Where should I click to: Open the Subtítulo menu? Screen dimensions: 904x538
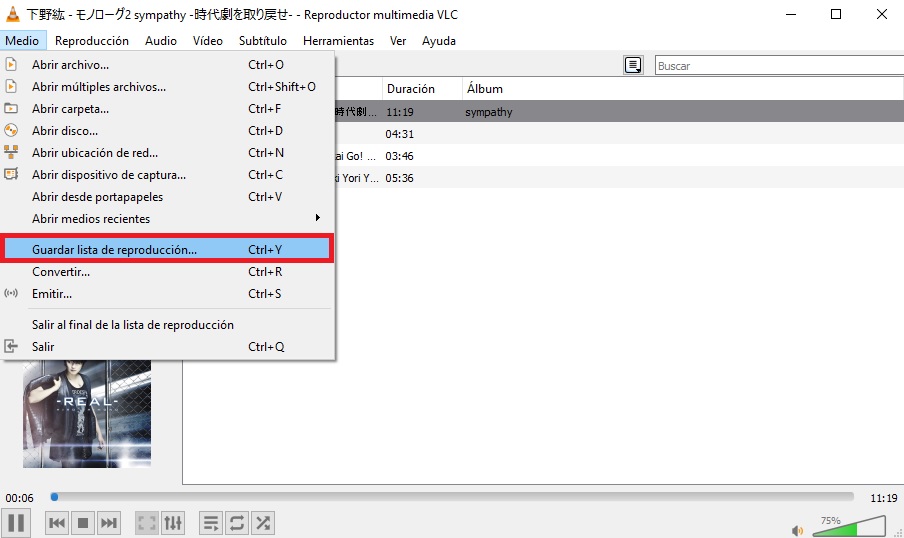263,40
